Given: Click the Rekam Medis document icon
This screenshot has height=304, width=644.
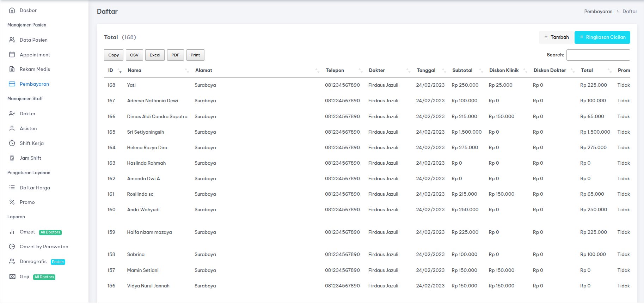Looking at the screenshot, I should (x=12, y=69).
